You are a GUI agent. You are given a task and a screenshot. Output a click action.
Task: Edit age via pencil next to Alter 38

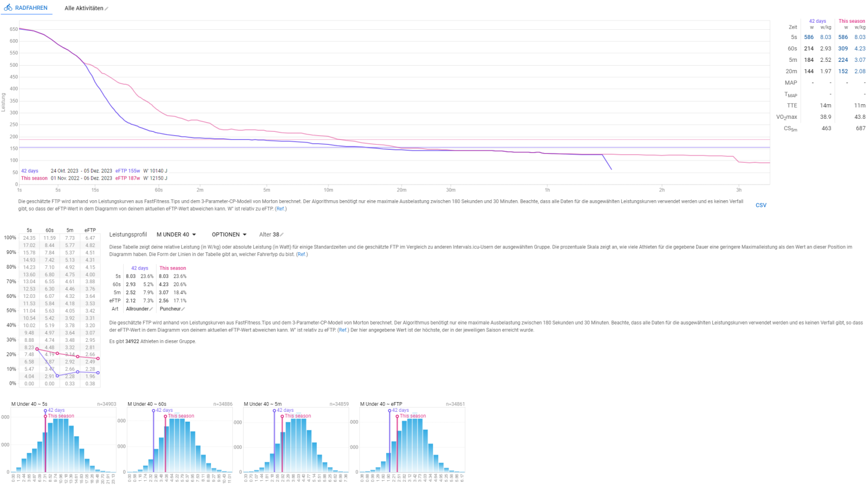[282, 235]
